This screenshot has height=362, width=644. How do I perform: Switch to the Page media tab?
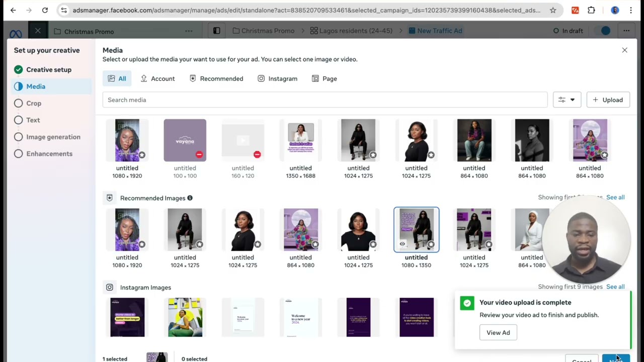click(x=325, y=78)
